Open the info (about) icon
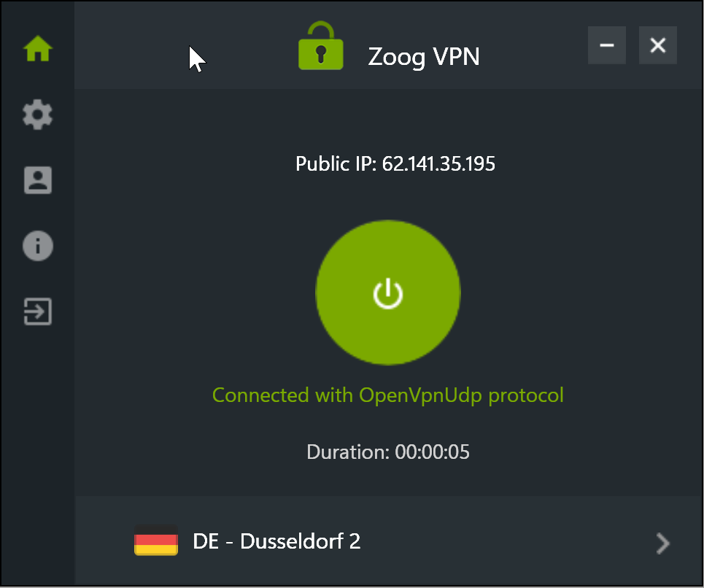This screenshot has width=704, height=588. tap(38, 246)
